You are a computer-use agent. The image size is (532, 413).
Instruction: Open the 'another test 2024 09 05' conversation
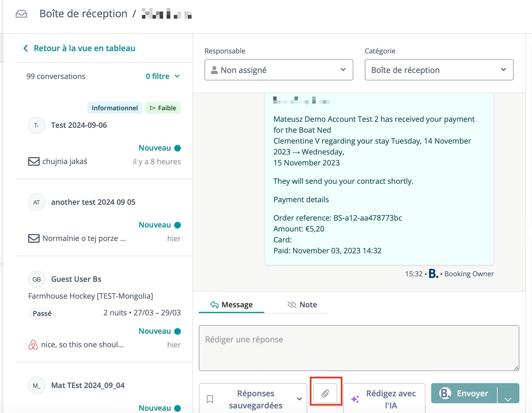(x=93, y=202)
